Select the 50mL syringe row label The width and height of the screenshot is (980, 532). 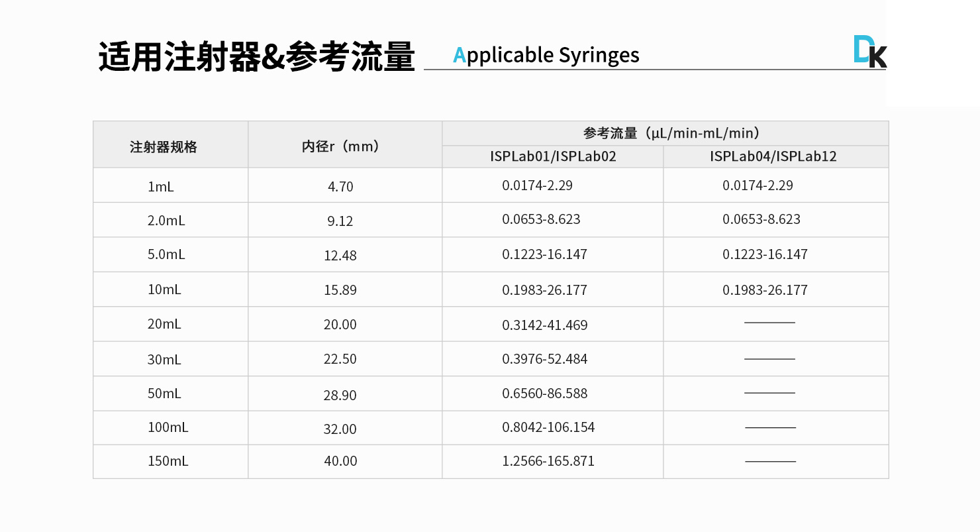(164, 394)
